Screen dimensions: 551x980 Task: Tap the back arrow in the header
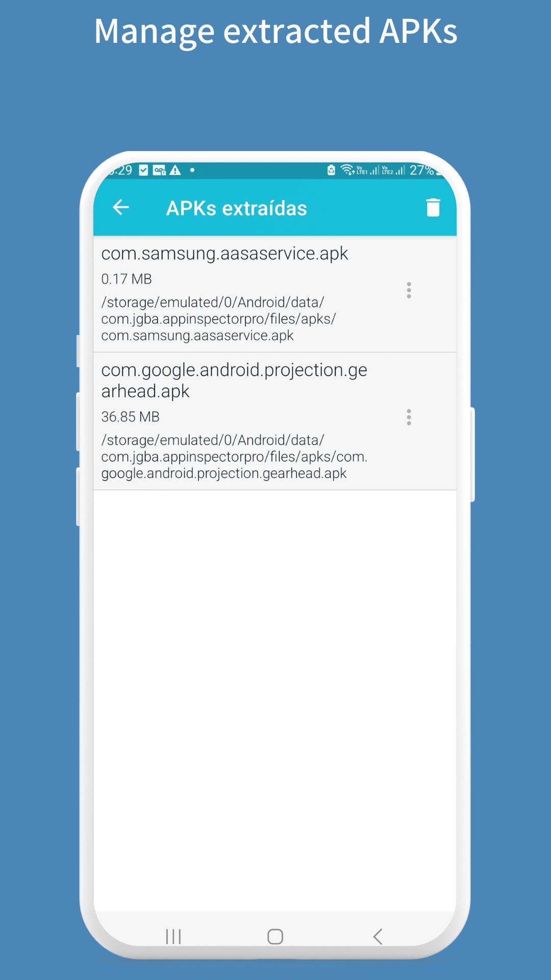[121, 207]
